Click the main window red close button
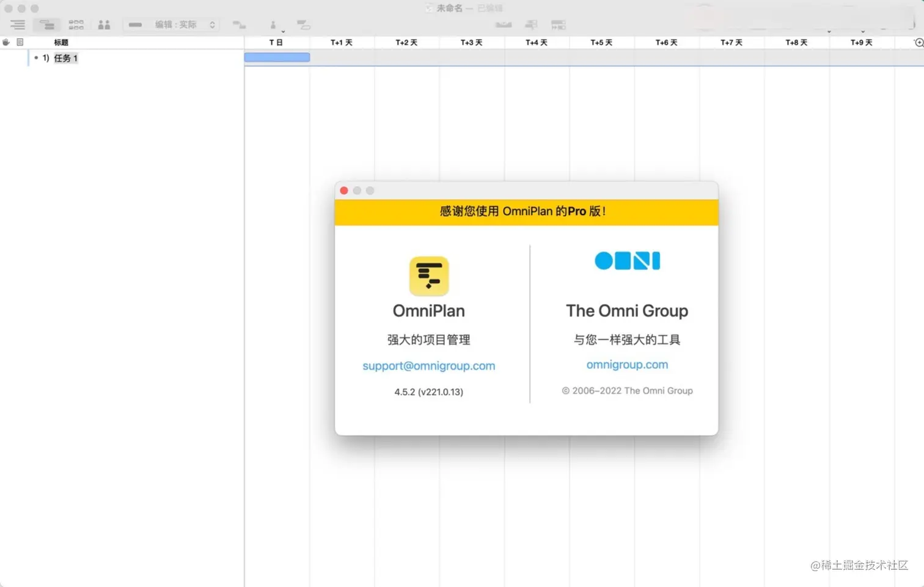 point(9,9)
